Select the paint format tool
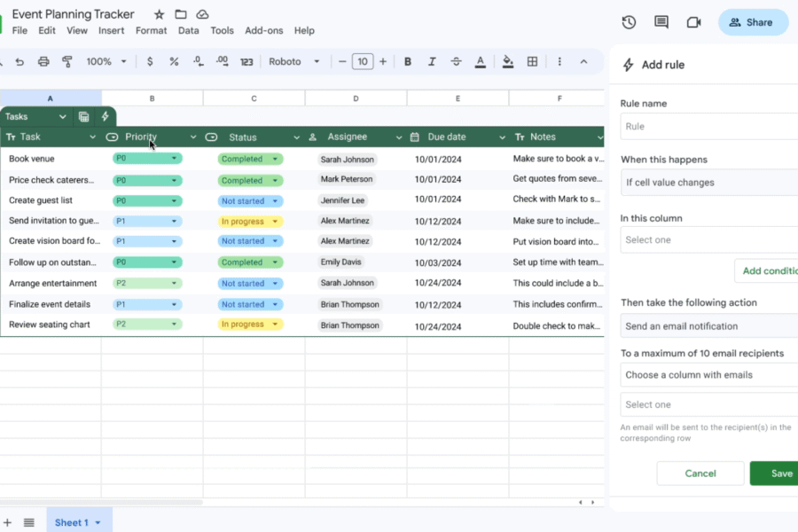This screenshot has width=798, height=532. [x=67, y=61]
